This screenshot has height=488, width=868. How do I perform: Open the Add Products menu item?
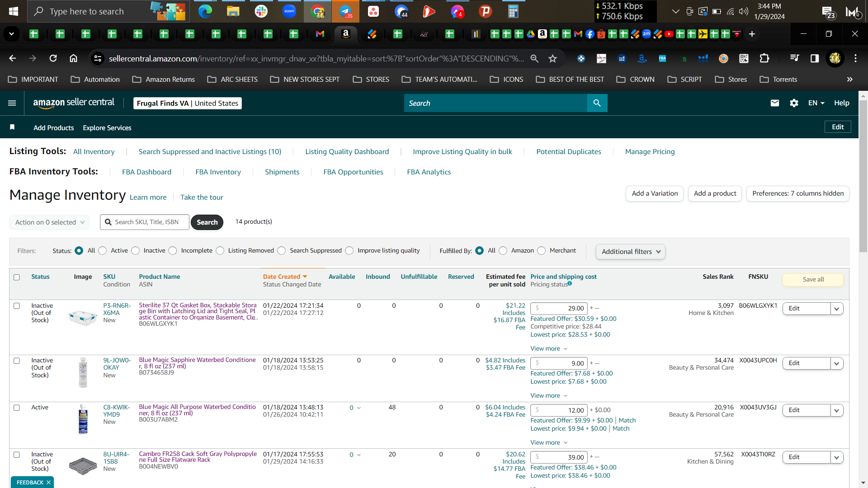(x=53, y=128)
